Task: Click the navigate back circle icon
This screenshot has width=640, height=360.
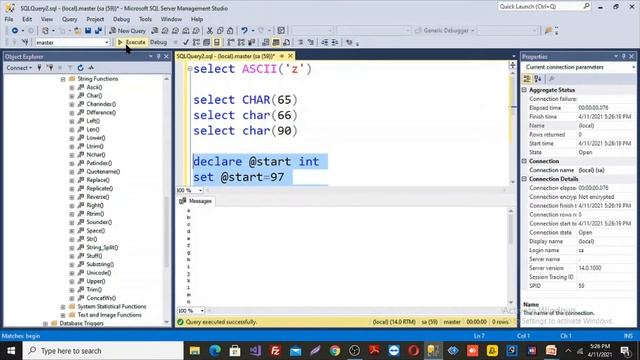Action: click(x=15, y=31)
